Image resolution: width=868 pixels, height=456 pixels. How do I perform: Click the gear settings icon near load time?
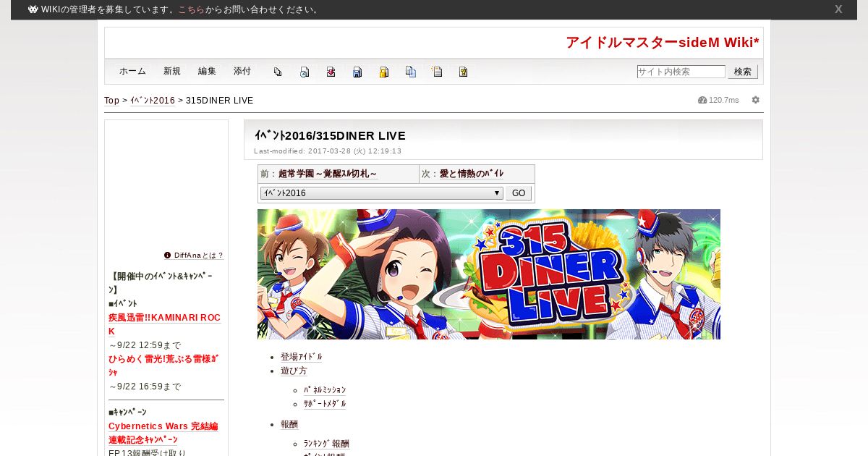coord(756,100)
